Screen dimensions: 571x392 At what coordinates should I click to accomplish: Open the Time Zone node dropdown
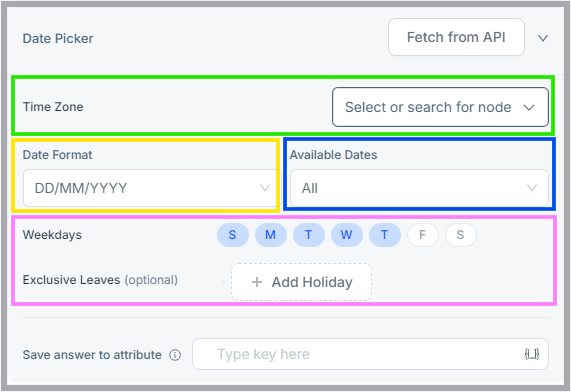[440, 107]
